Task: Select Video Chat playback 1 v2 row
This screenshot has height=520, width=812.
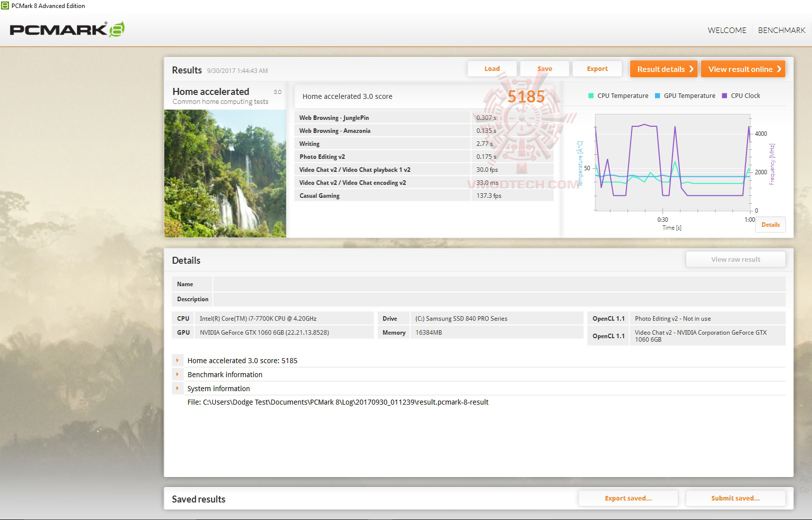Action: (x=424, y=170)
